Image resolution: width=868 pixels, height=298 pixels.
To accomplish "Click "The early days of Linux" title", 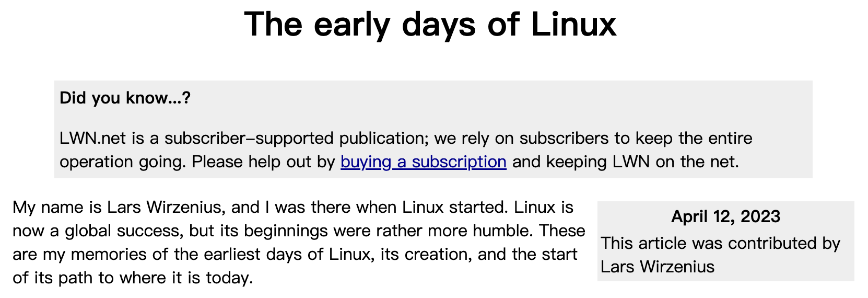I will tap(430, 25).
